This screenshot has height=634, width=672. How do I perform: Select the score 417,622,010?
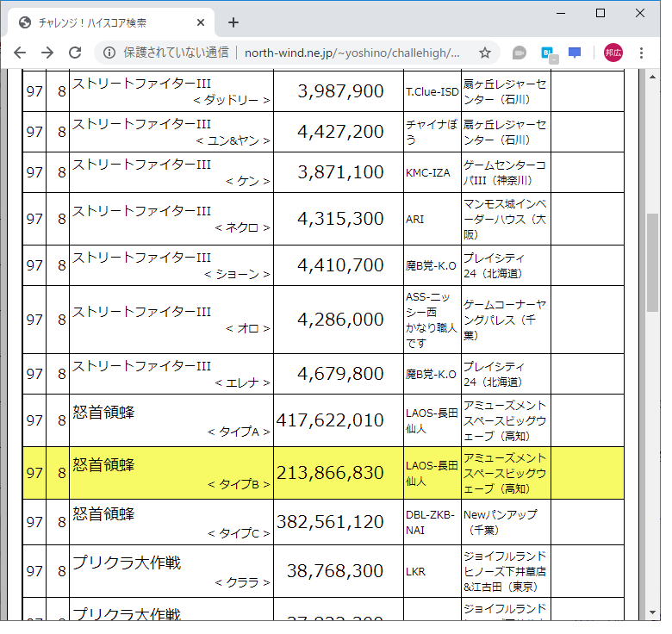tap(330, 420)
